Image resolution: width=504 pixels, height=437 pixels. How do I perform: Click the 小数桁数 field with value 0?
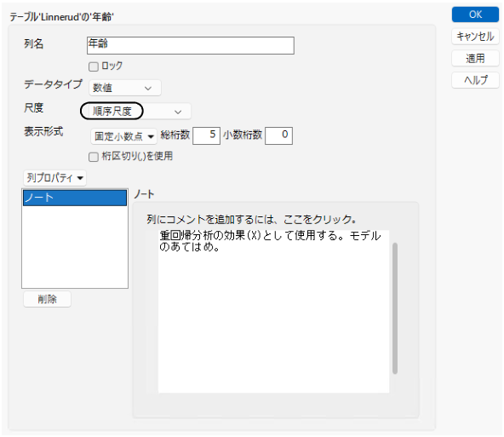click(x=278, y=135)
